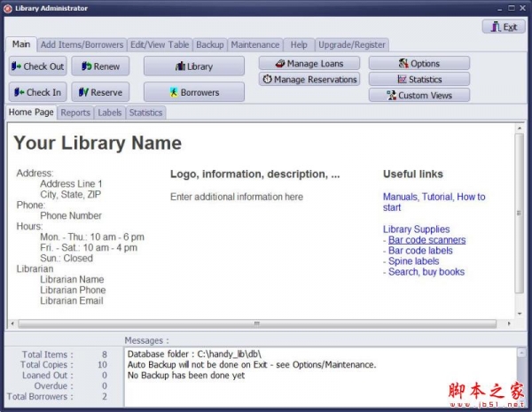
Task: Click the Librarian Email text
Action: [x=72, y=300]
